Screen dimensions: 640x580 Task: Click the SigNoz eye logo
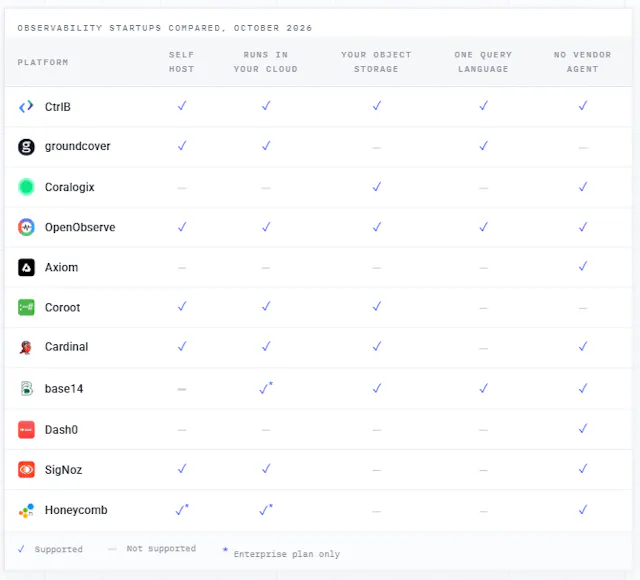tap(26, 470)
